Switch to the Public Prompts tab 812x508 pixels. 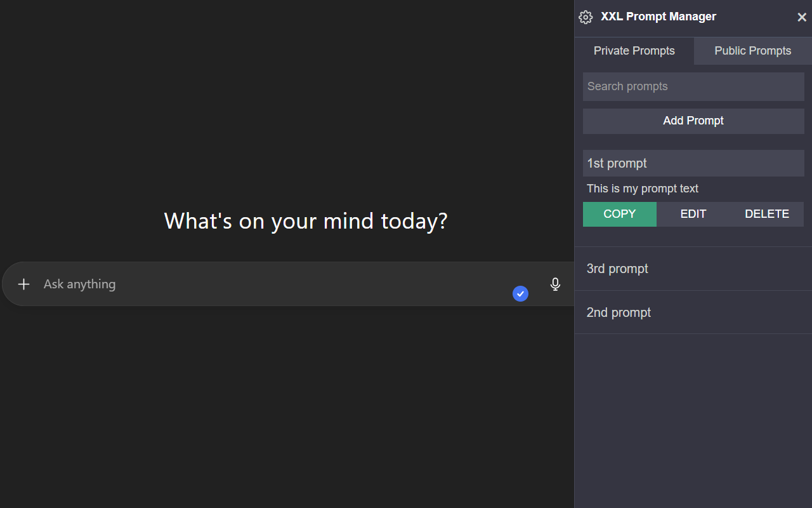pyautogui.click(x=752, y=50)
